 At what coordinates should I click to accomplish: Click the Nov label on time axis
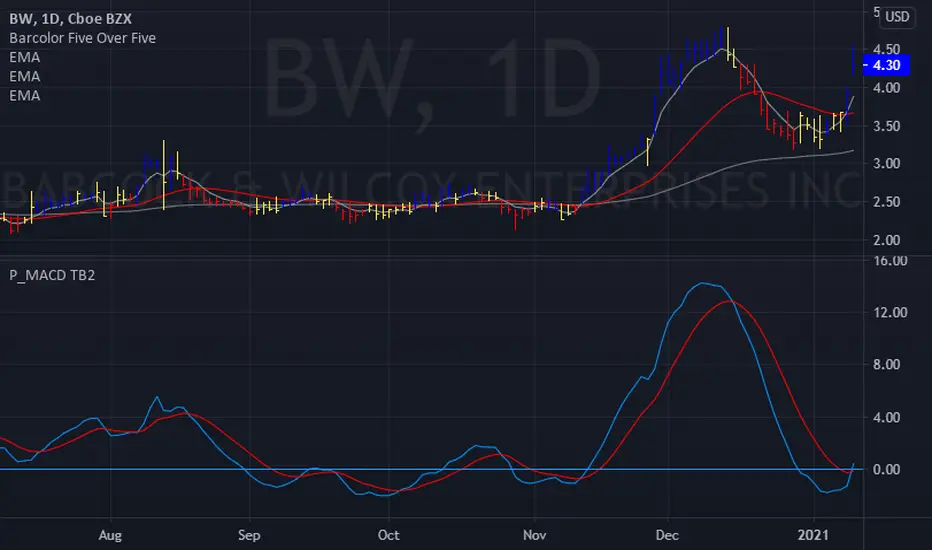pyautogui.click(x=534, y=535)
